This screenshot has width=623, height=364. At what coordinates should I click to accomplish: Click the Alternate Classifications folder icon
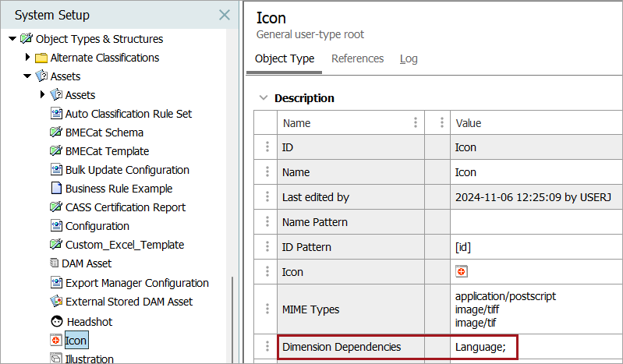pyautogui.click(x=41, y=58)
